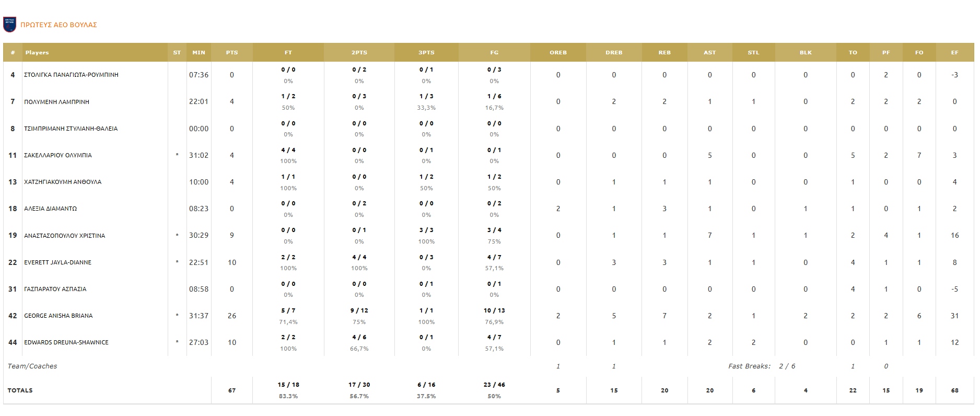Screen dimensions: 980x416
Task: Click the Team/Coaches row label
Action: coord(32,366)
